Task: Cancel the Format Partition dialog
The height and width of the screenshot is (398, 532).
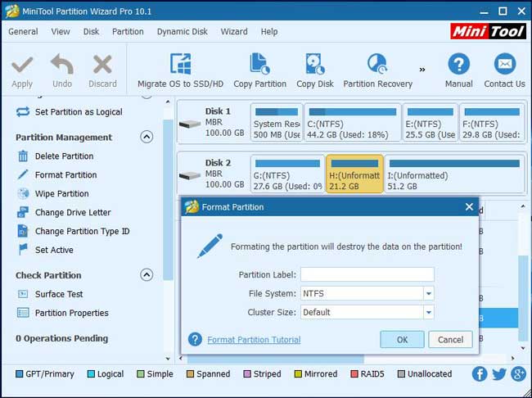Action: click(450, 340)
